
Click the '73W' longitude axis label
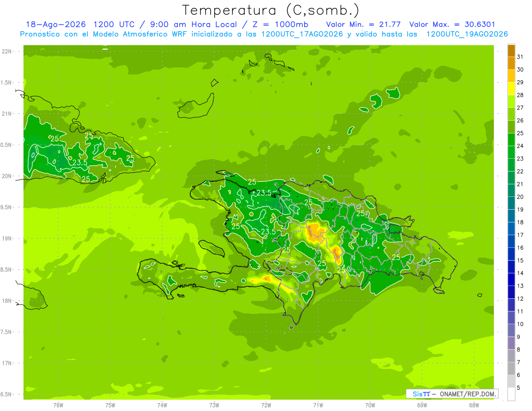[214, 405]
